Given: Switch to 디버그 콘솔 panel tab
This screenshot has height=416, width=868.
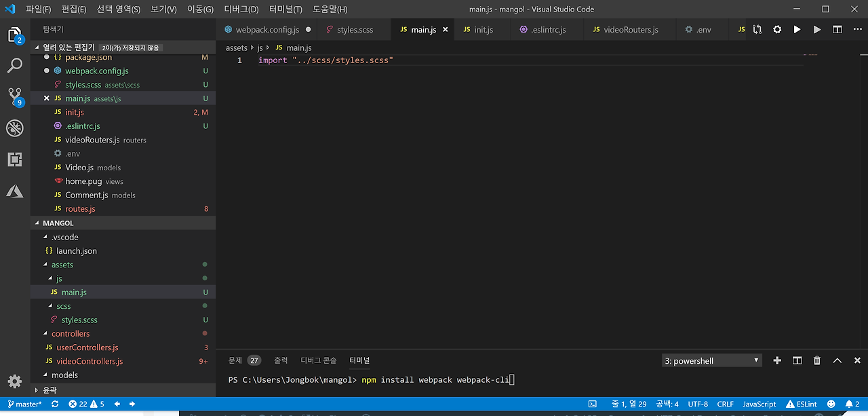Looking at the screenshot, I should point(318,360).
